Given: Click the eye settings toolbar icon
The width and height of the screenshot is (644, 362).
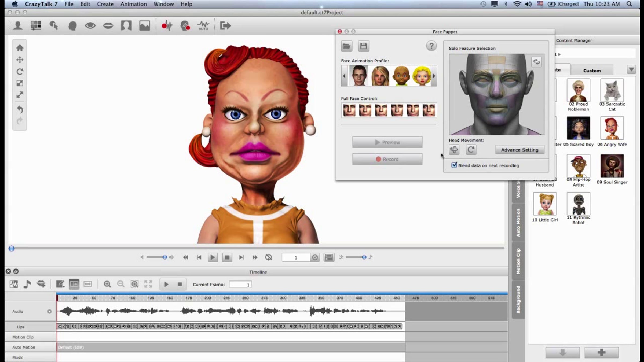Looking at the screenshot, I should point(90,26).
